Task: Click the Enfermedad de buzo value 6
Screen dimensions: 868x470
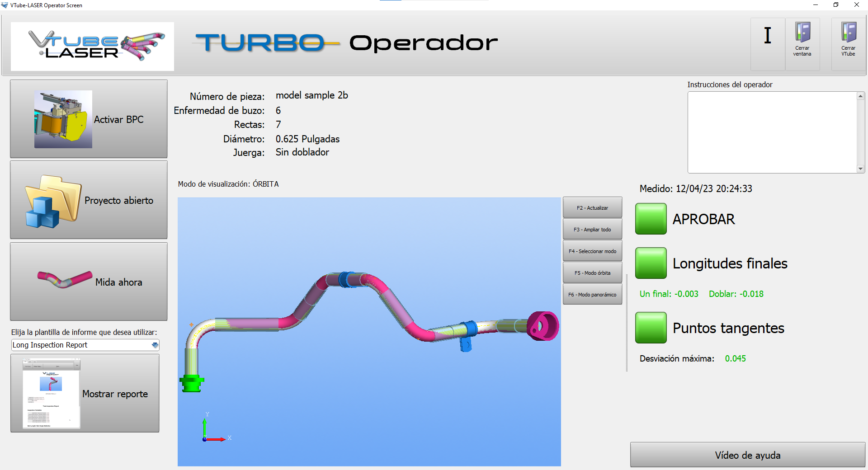Action: [x=278, y=111]
